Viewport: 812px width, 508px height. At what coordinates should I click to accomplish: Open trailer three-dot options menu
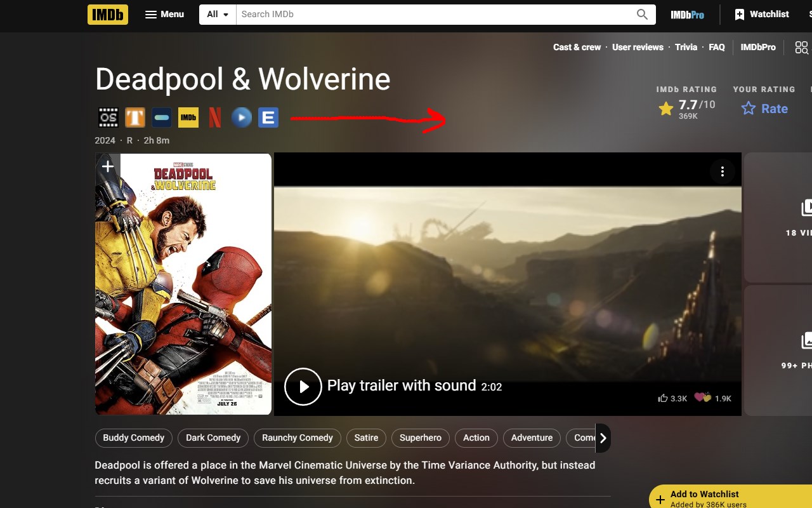tap(722, 171)
